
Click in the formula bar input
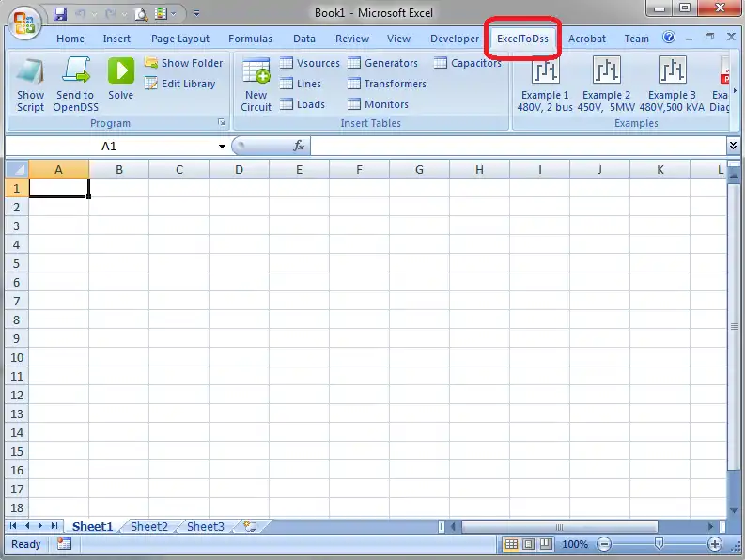[518, 146]
